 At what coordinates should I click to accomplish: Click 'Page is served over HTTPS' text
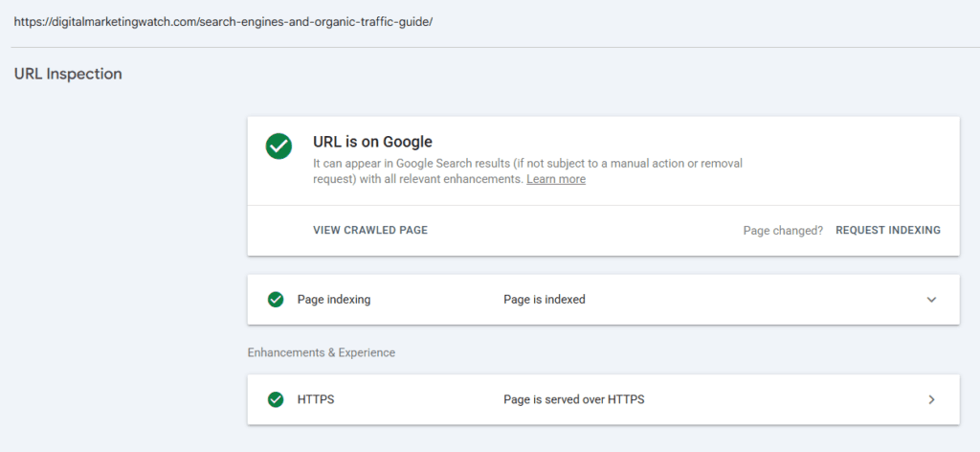tap(574, 399)
